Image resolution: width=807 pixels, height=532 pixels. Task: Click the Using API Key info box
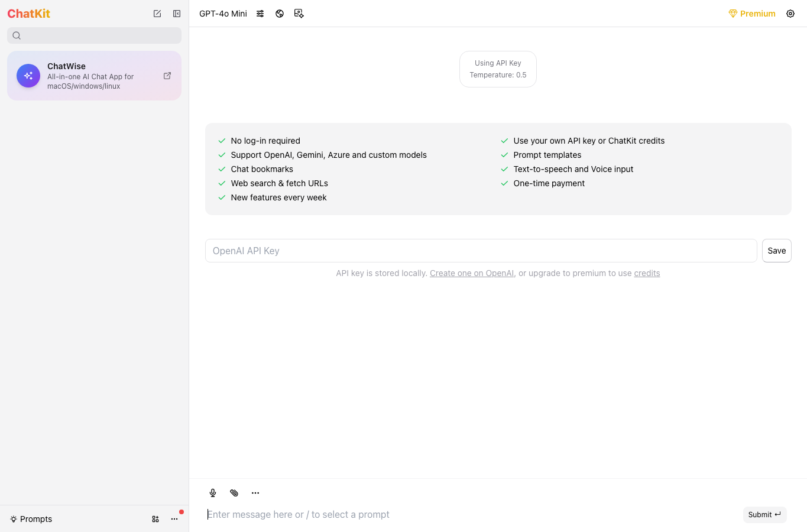tap(498, 69)
